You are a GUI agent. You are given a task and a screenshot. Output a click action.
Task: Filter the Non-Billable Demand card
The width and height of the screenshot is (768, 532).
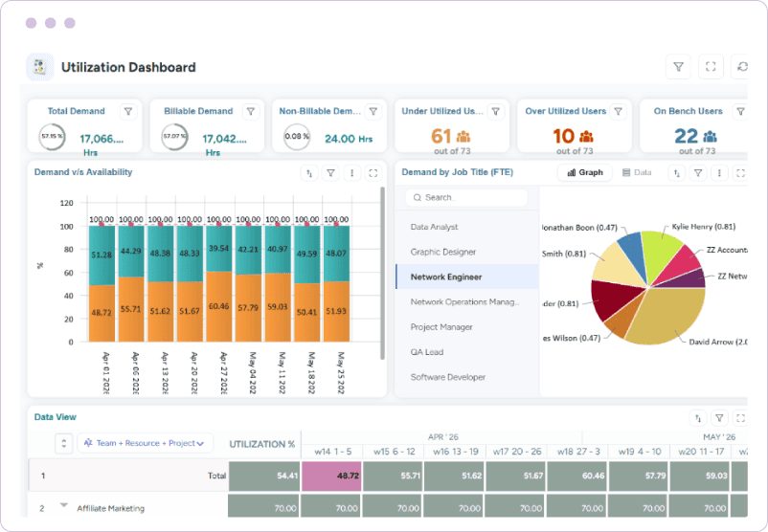(x=373, y=112)
